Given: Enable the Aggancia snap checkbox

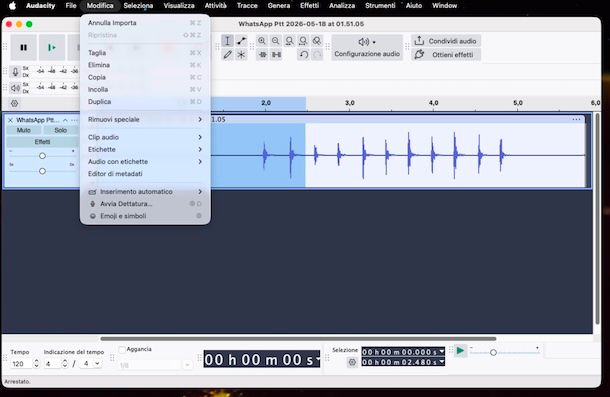Looking at the screenshot, I should [x=122, y=350].
